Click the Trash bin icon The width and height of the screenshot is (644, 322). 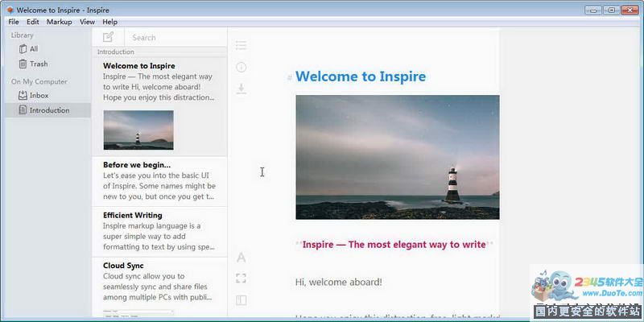pyautogui.click(x=23, y=64)
